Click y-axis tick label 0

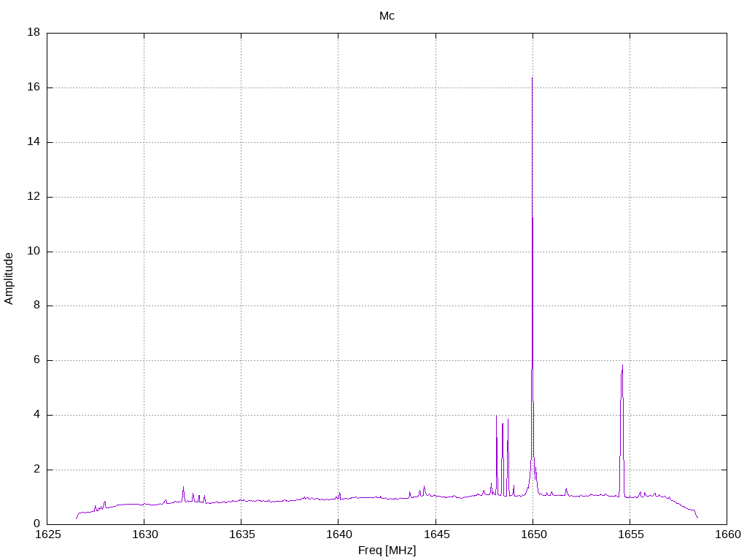36,524
